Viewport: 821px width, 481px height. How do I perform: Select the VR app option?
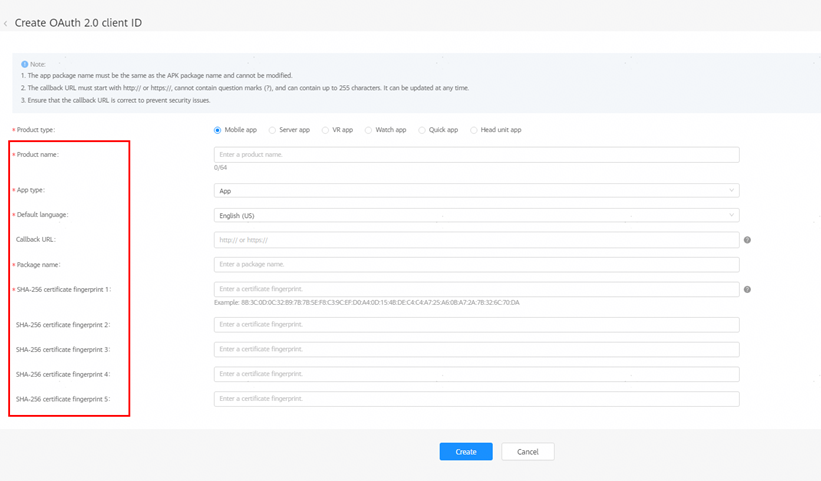[x=325, y=130]
